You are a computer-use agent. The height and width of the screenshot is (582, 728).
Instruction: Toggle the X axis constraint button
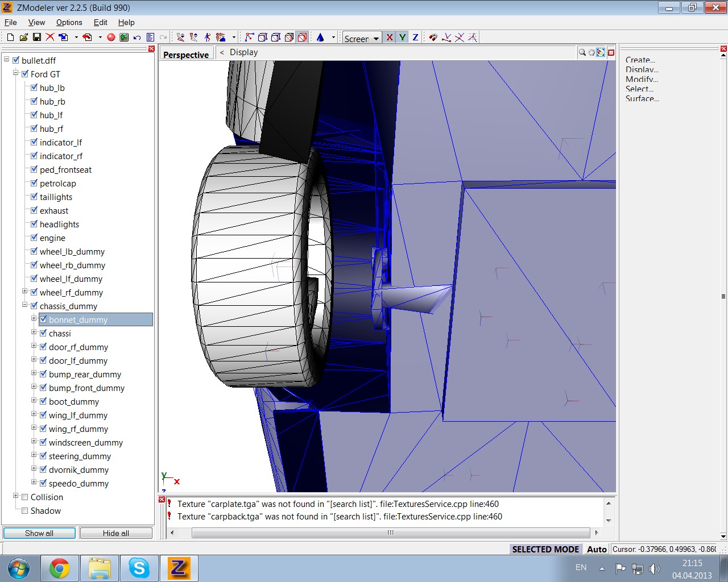tap(389, 38)
